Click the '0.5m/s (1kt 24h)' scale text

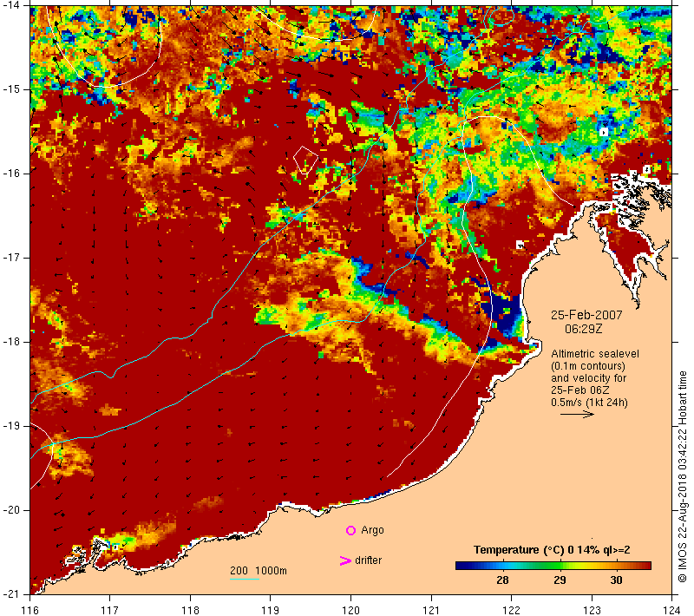(589, 403)
